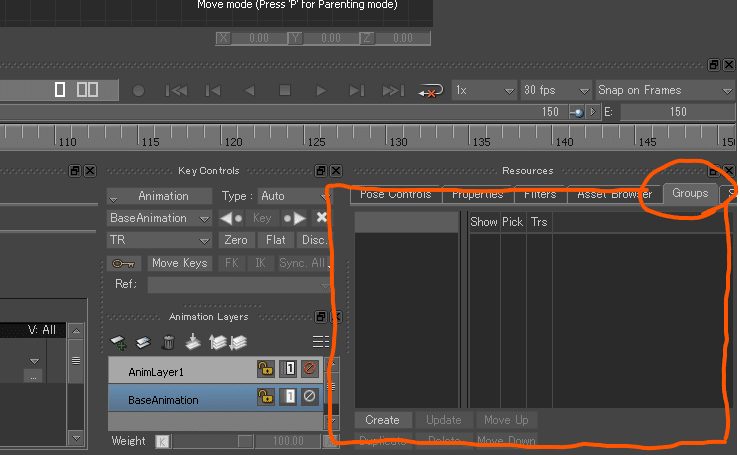The height and width of the screenshot is (455, 740).
Task: Switch to the Properties tab
Action: click(x=478, y=194)
